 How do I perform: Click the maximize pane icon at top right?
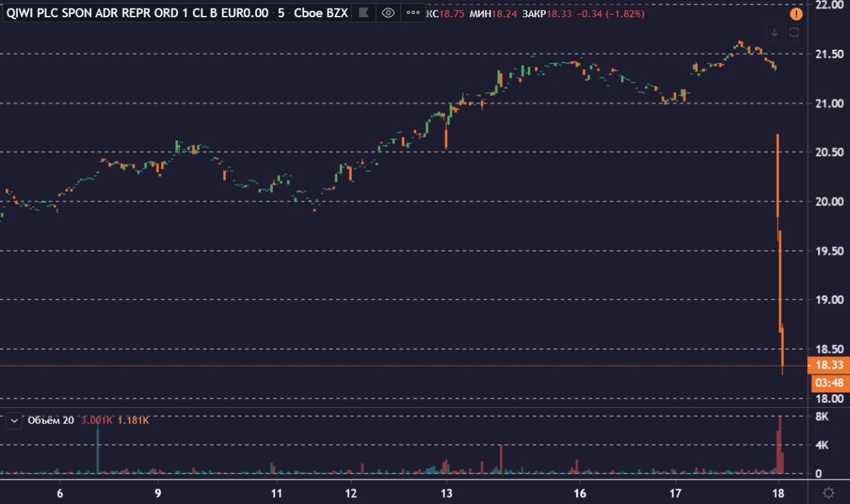(x=794, y=32)
